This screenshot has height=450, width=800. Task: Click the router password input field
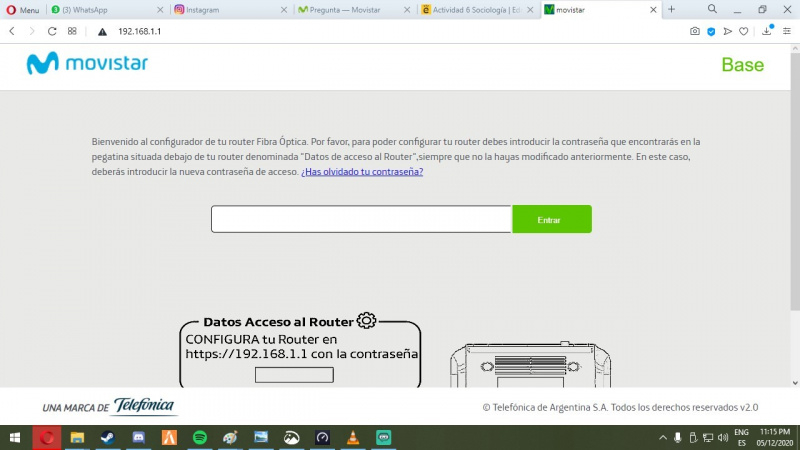[361, 219]
